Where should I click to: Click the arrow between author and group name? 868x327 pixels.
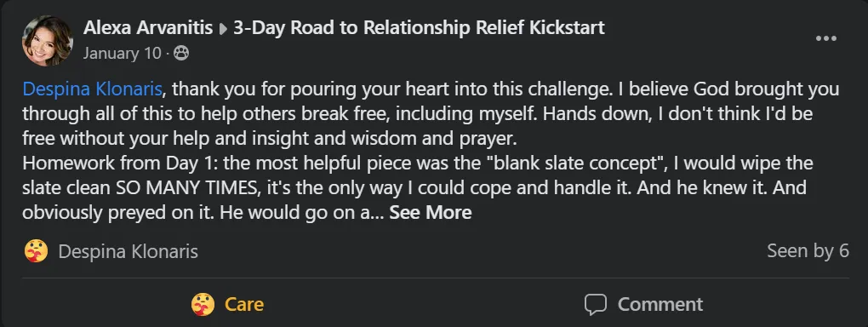point(223,28)
